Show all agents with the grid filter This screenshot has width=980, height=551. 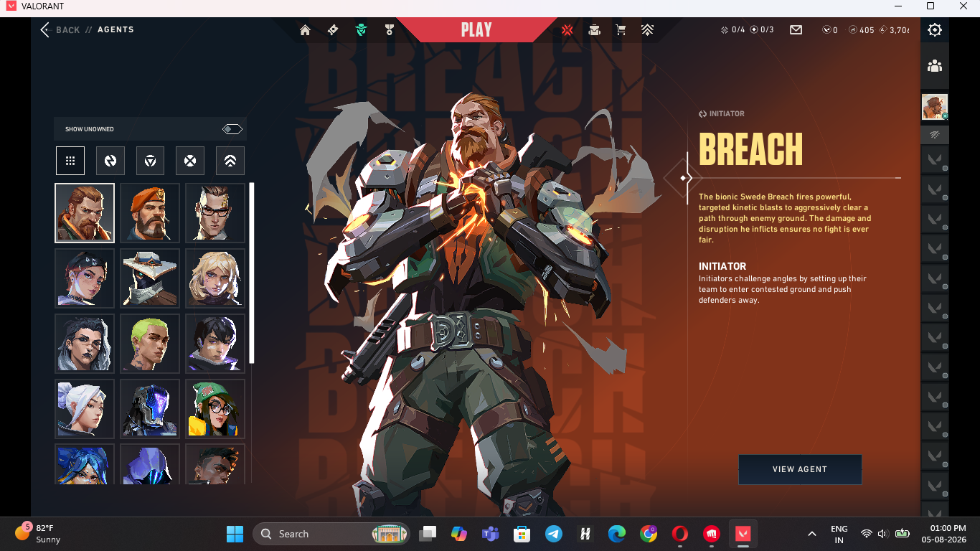pyautogui.click(x=70, y=161)
